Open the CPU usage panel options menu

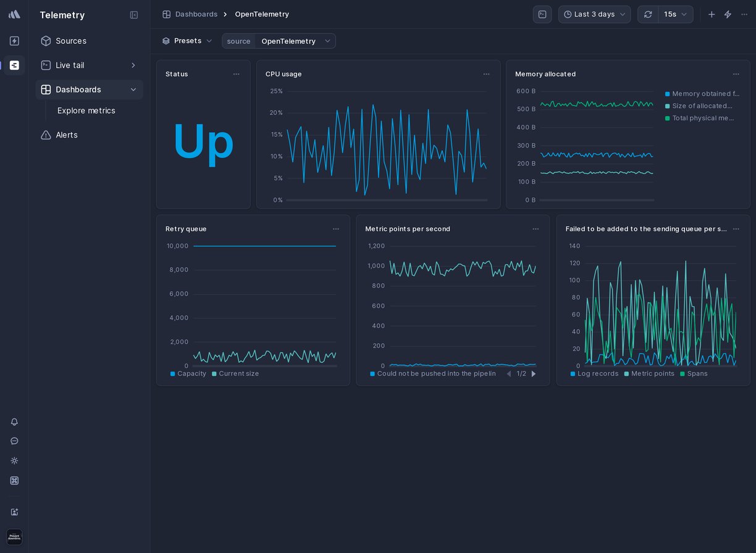[487, 74]
